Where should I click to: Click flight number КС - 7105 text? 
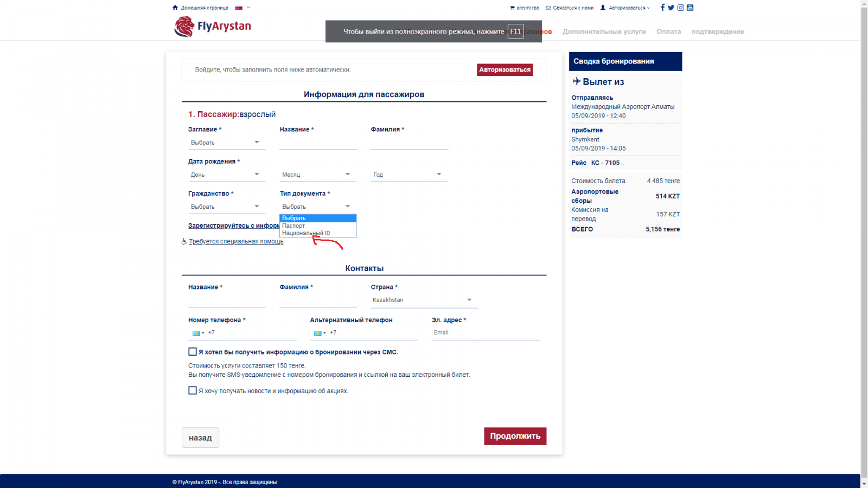[x=605, y=163]
